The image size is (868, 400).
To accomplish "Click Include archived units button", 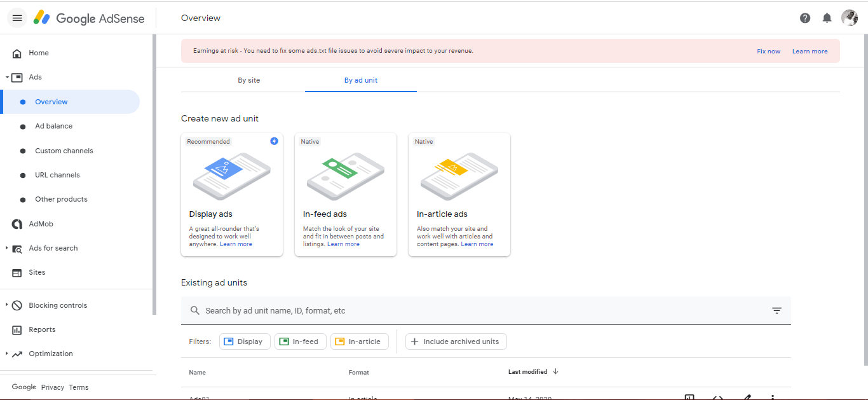I will pos(456,341).
